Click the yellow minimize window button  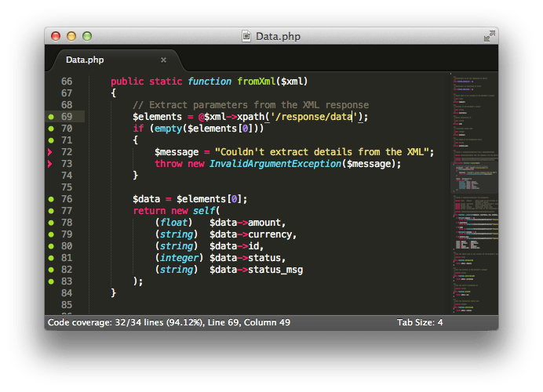click(x=71, y=36)
